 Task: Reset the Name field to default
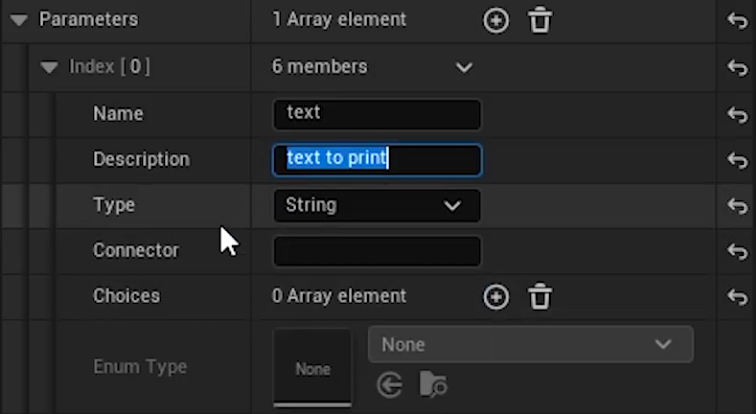[x=738, y=115]
